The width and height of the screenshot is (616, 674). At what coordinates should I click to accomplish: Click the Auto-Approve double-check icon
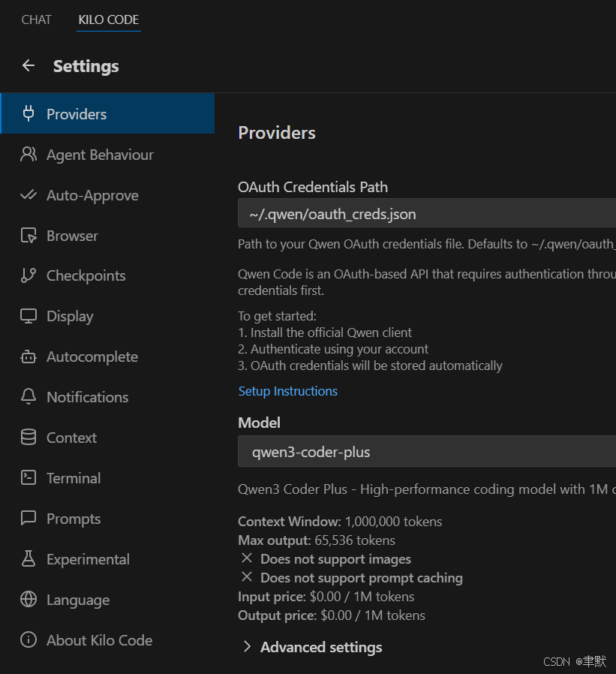(x=29, y=195)
